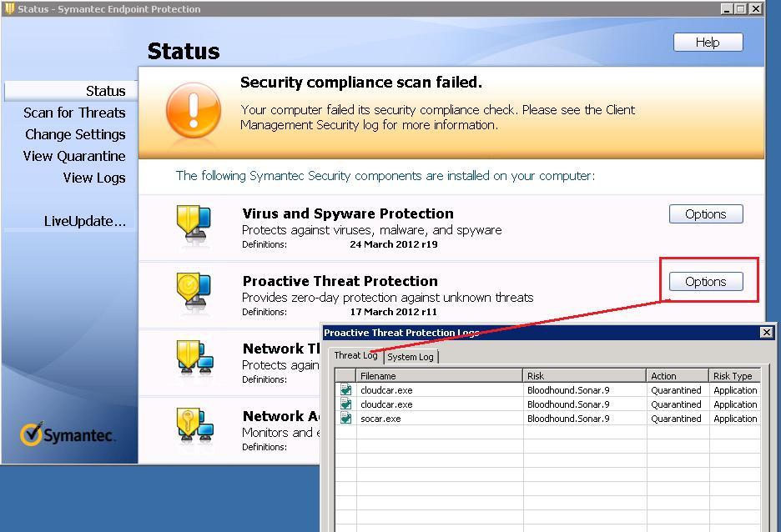Launch LiveUpdate from sidebar

tap(84, 221)
